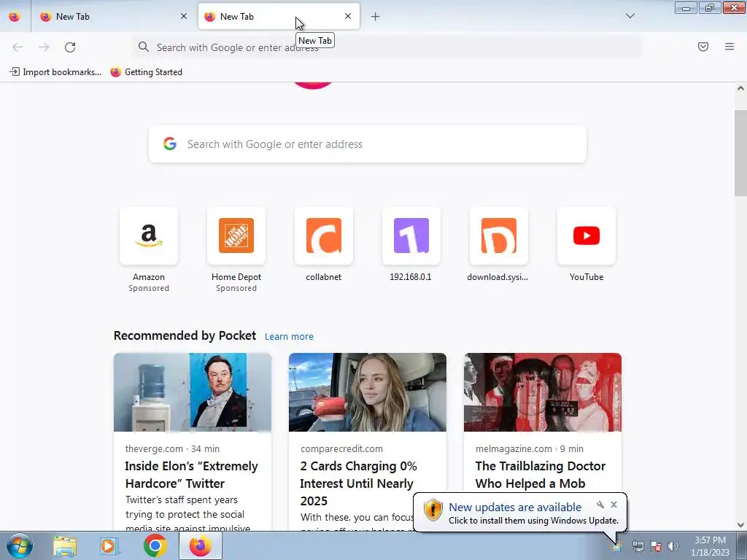
Task: Open the Windows Start menu
Action: pyautogui.click(x=20, y=545)
